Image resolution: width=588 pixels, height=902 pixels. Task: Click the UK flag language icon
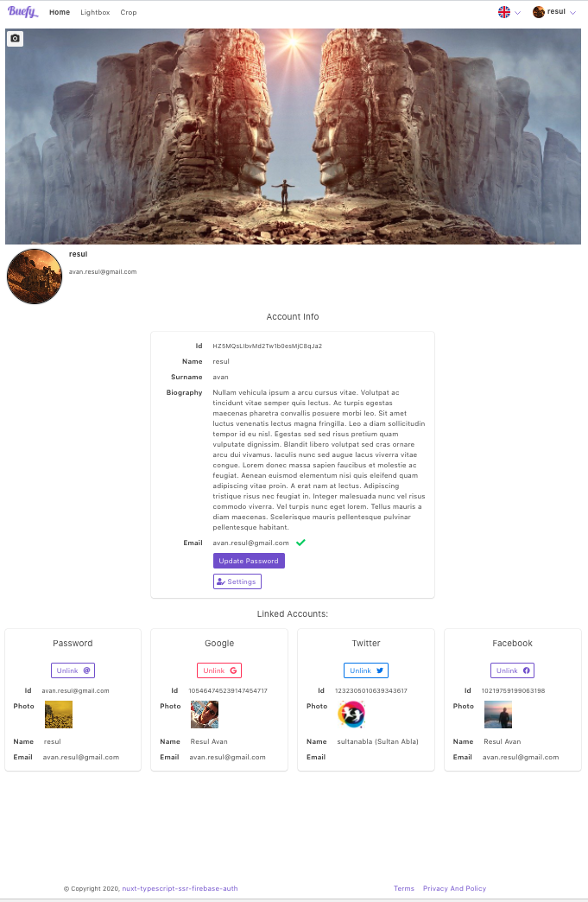tap(504, 12)
